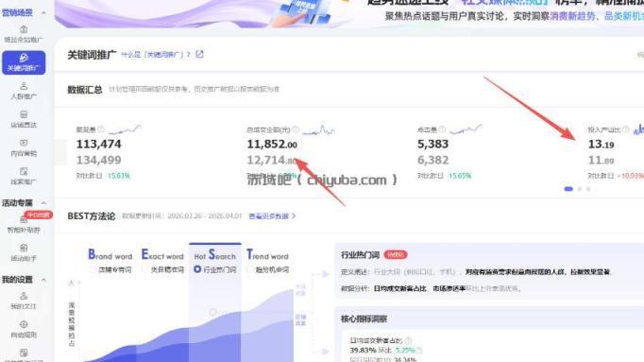
Task: Click the 15.65% change percentage
Action: [x=460, y=176]
